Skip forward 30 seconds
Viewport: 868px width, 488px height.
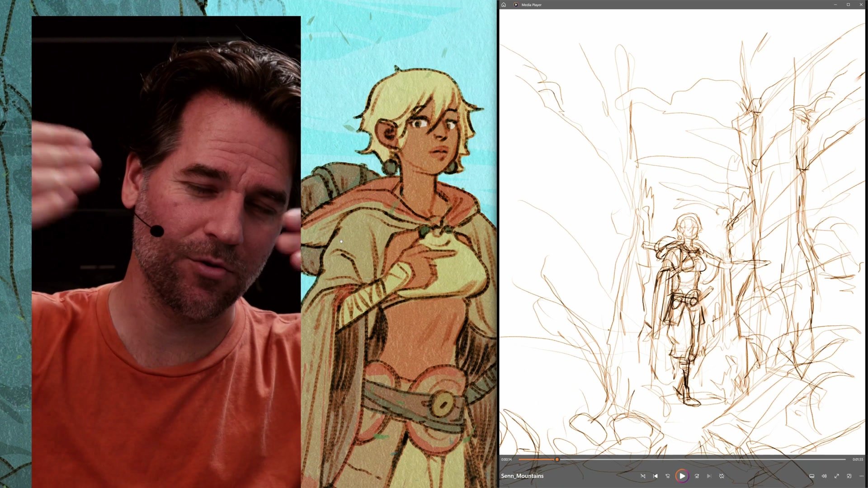[697, 476]
